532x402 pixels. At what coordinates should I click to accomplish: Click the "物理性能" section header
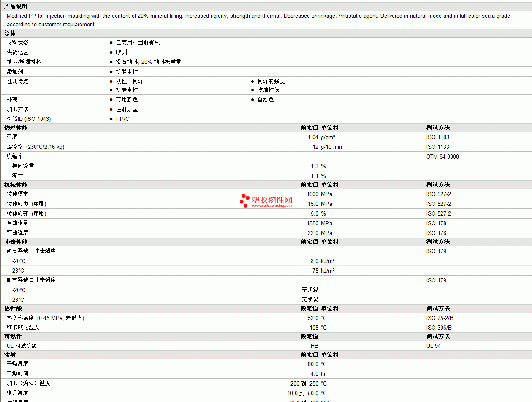tap(16, 127)
